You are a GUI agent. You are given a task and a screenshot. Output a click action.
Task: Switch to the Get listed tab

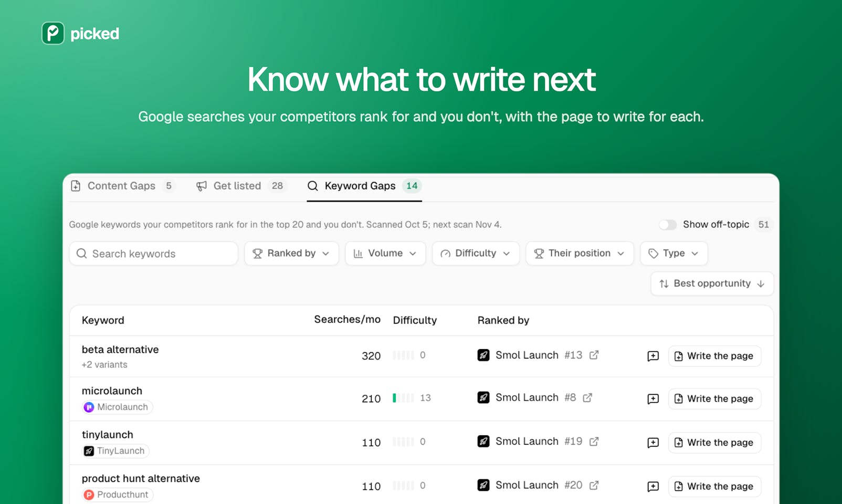tap(240, 186)
